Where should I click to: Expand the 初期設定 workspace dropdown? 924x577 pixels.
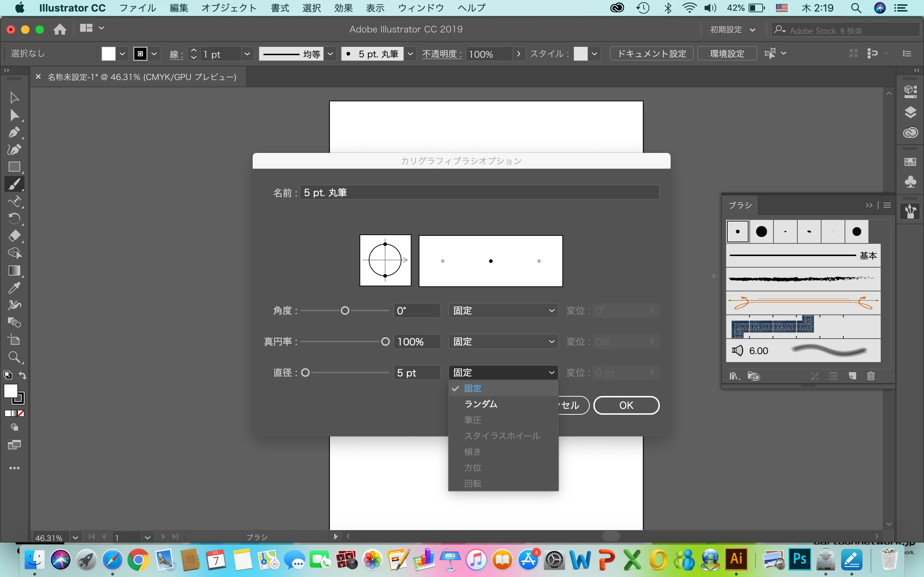pos(732,30)
